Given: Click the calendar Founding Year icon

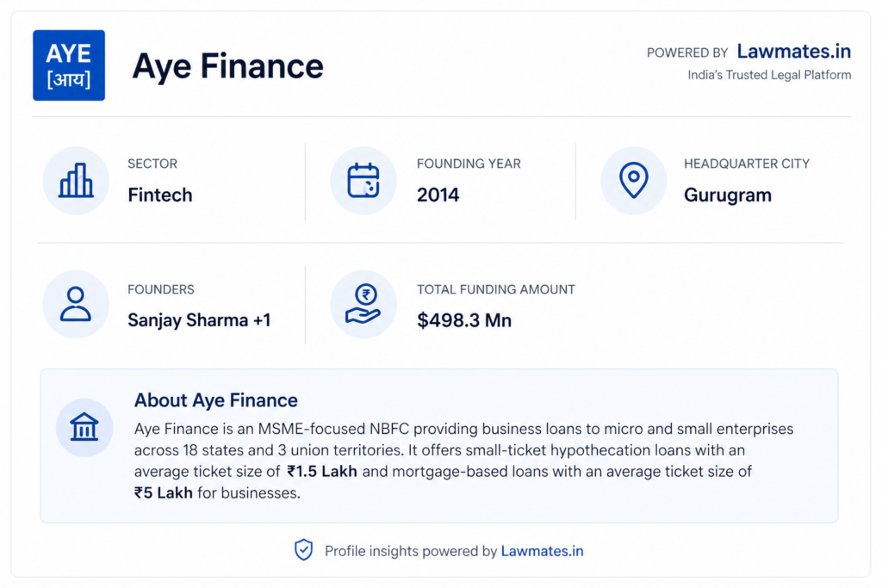Looking at the screenshot, I should tap(363, 181).
